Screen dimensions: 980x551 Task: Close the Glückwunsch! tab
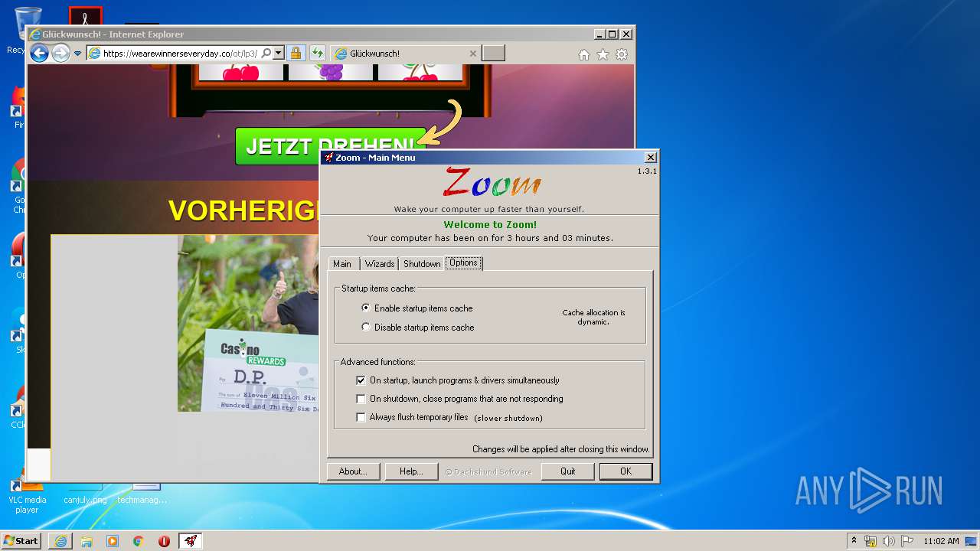472,54
